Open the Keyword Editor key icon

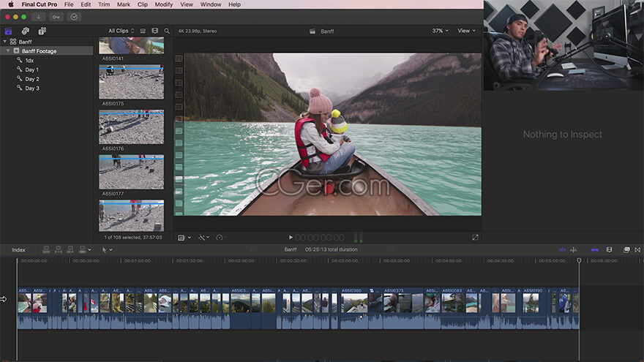pyautogui.click(x=56, y=17)
